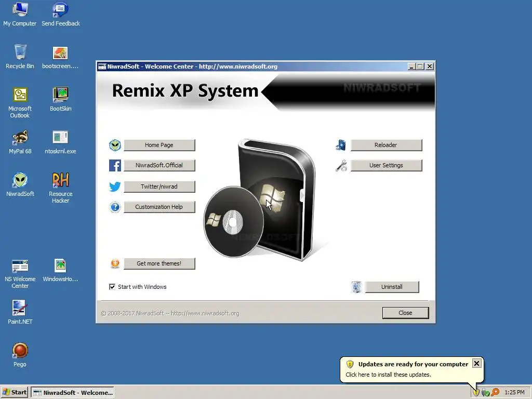This screenshot has height=399, width=532.
Task: Open Customization Help
Action: (x=159, y=207)
